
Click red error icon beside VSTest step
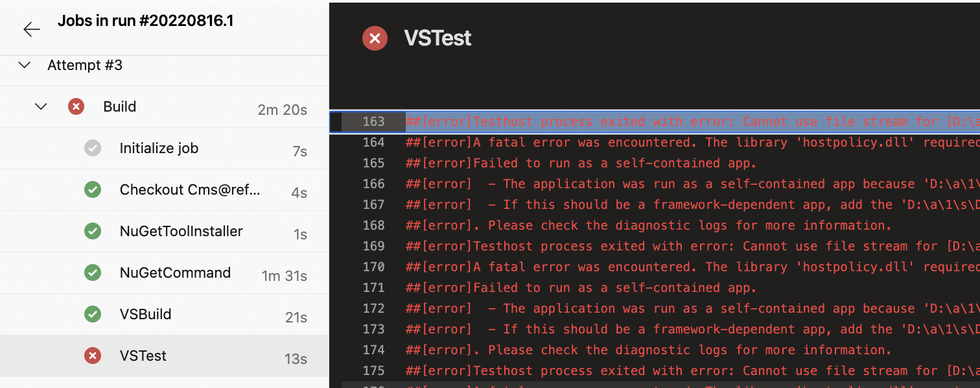[93, 356]
